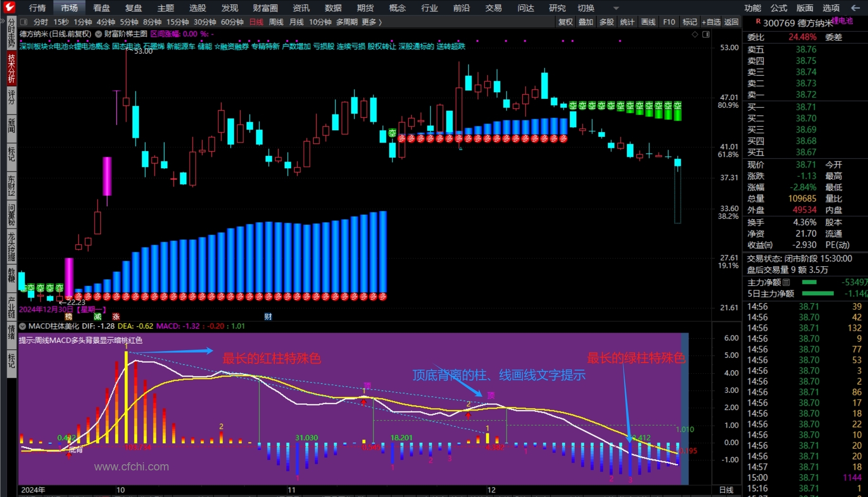
Task: Open the 选项 menu
Action: pyautogui.click(x=831, y=8)
